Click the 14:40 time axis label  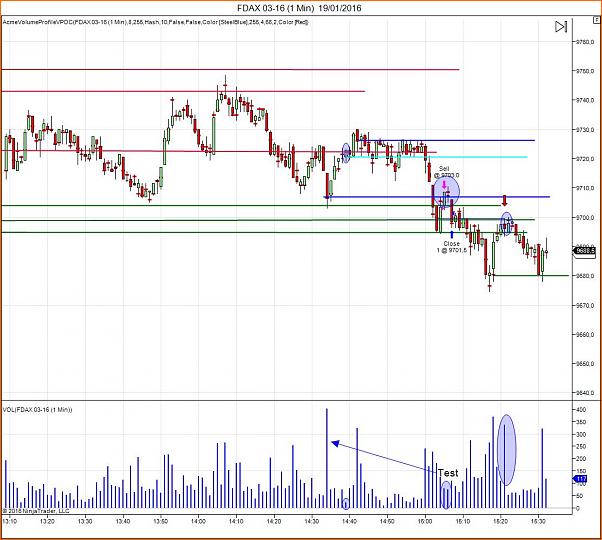tap(349, 521)
